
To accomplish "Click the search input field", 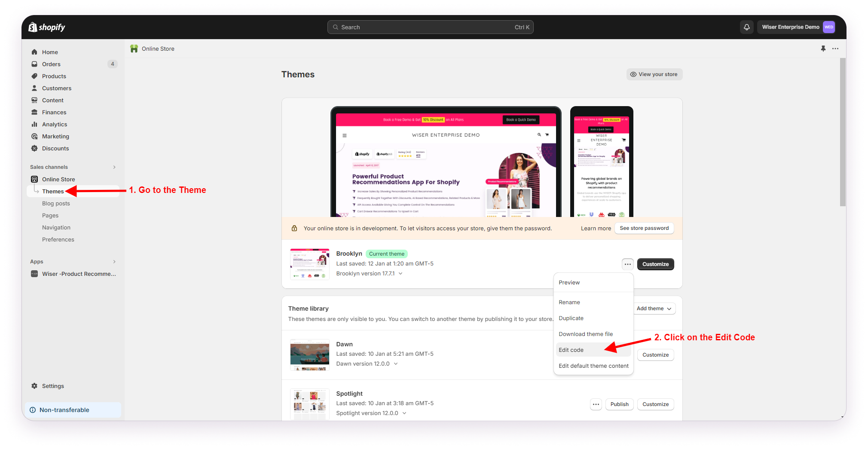I will pos(430,27).
